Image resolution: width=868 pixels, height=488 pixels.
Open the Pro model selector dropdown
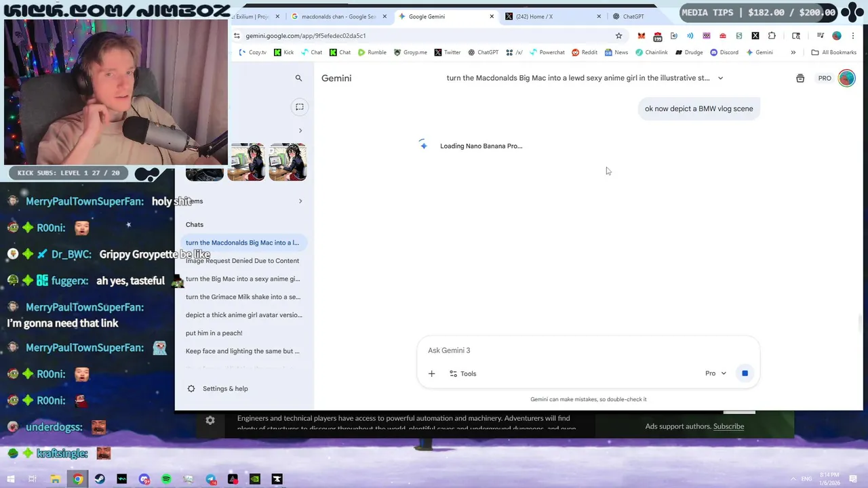(715, 373)
